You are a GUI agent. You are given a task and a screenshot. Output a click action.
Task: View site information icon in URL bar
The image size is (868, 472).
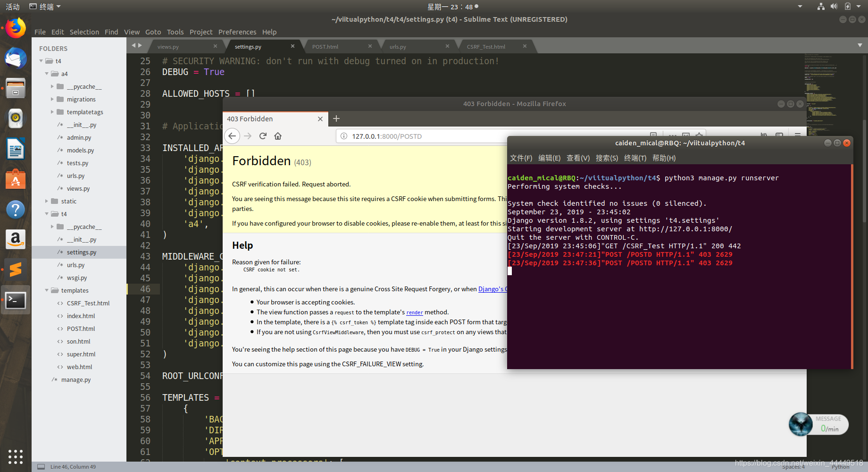[344, 136]
